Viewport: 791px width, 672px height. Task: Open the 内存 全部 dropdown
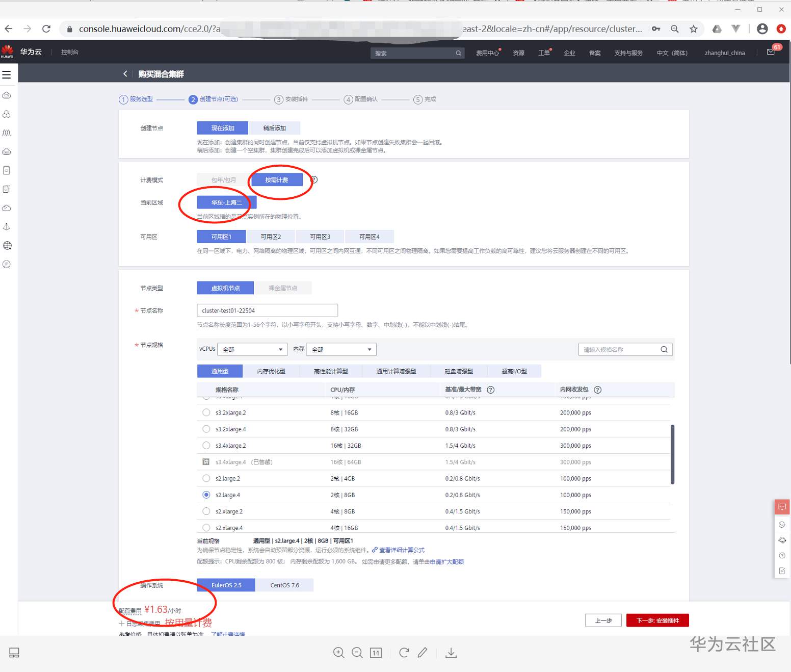(x=341, y=349)
